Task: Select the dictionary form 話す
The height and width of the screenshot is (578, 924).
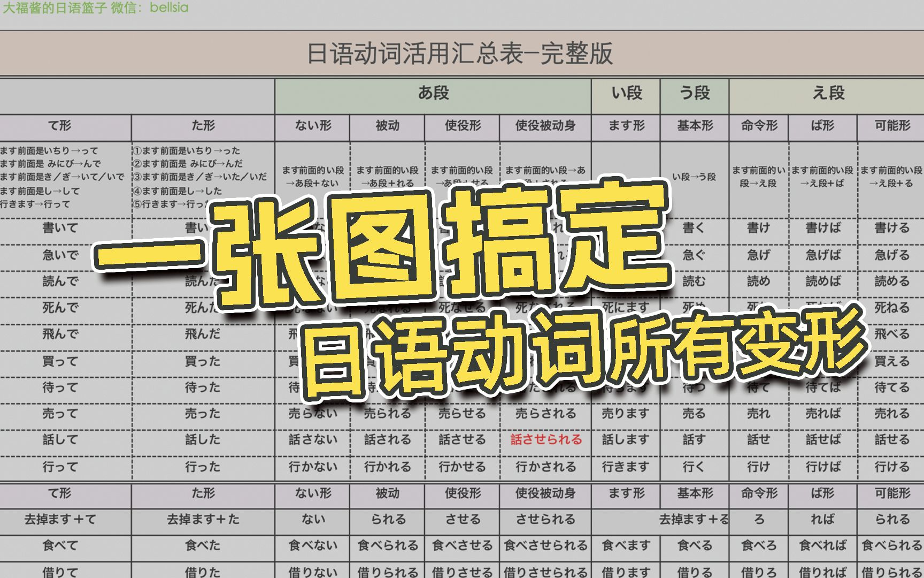Action: pos(694,440)
